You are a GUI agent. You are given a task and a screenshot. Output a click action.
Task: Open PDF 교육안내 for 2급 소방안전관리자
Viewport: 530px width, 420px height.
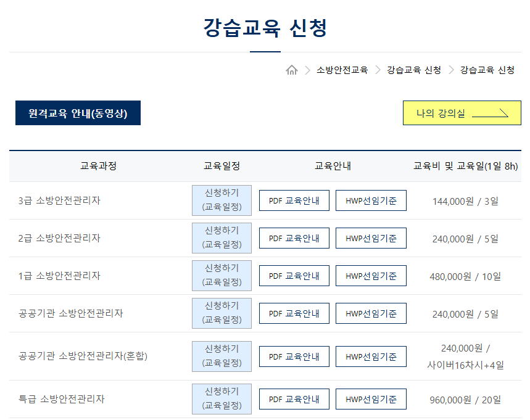pos(294,238)
